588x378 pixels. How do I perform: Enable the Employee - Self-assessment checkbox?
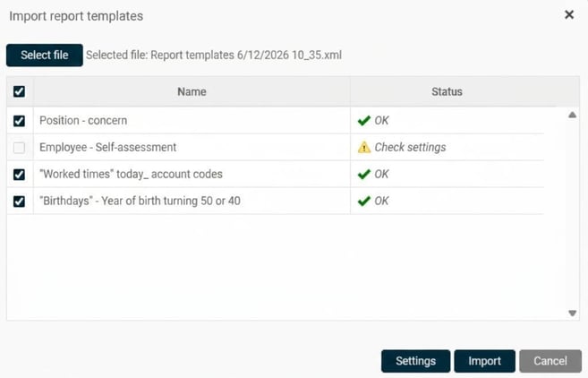(x=19, y=148)
